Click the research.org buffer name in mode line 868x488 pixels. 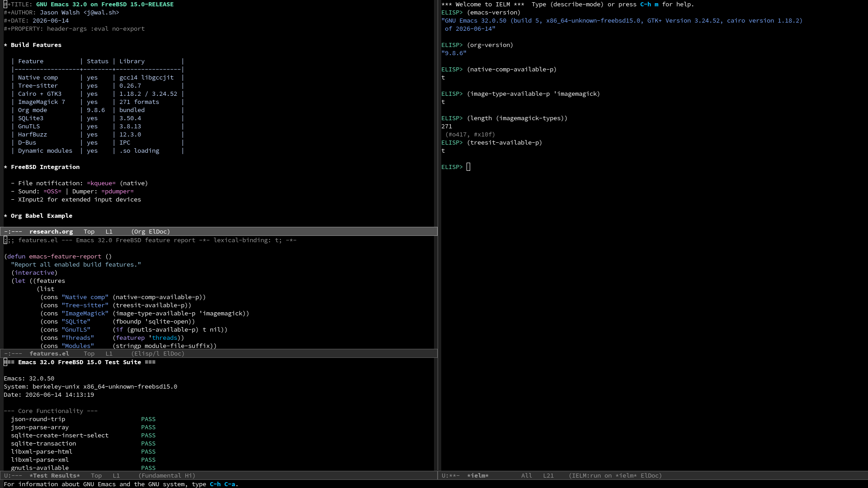click(51, 231)
